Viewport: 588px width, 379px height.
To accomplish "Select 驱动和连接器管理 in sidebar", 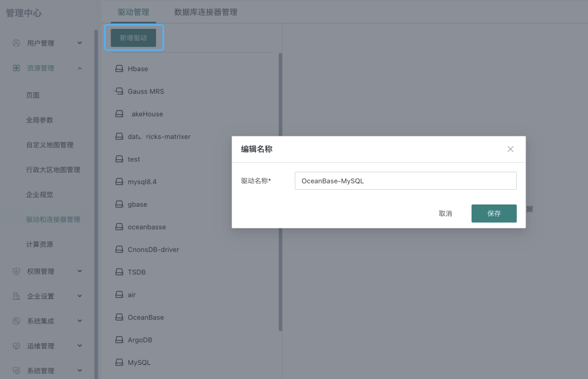I will [53, 219].
